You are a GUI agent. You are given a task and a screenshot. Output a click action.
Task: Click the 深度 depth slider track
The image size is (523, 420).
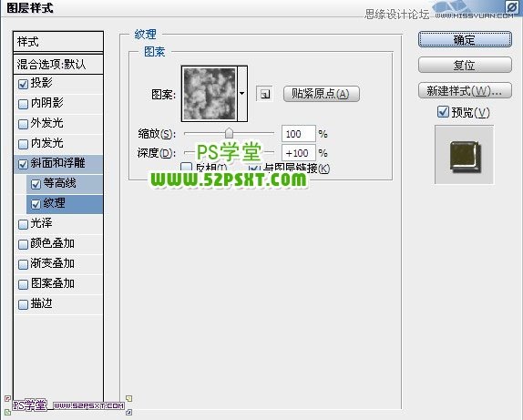(229, 152)
